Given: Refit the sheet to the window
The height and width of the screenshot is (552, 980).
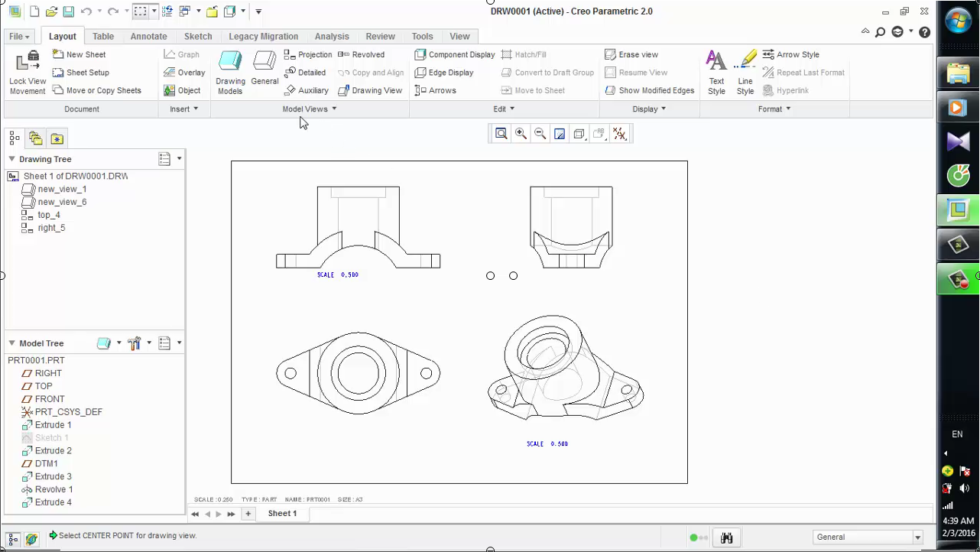Looking at the screenshot, I should click(x=501, y=134).
